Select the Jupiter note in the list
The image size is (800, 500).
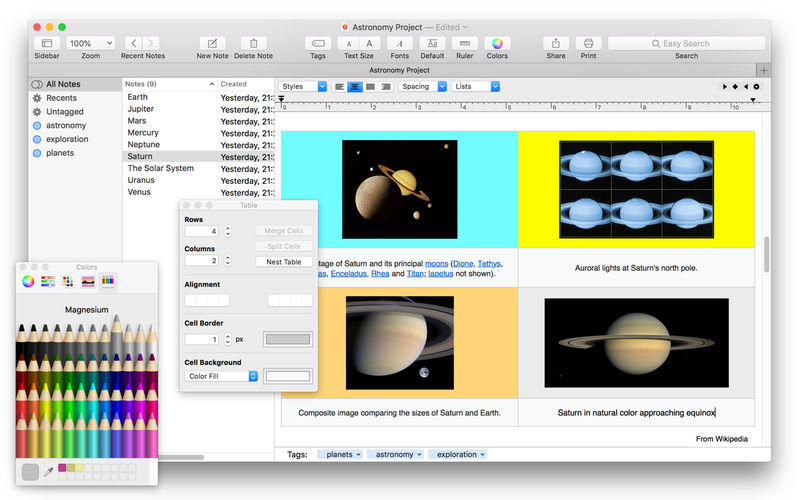point(141,109)
